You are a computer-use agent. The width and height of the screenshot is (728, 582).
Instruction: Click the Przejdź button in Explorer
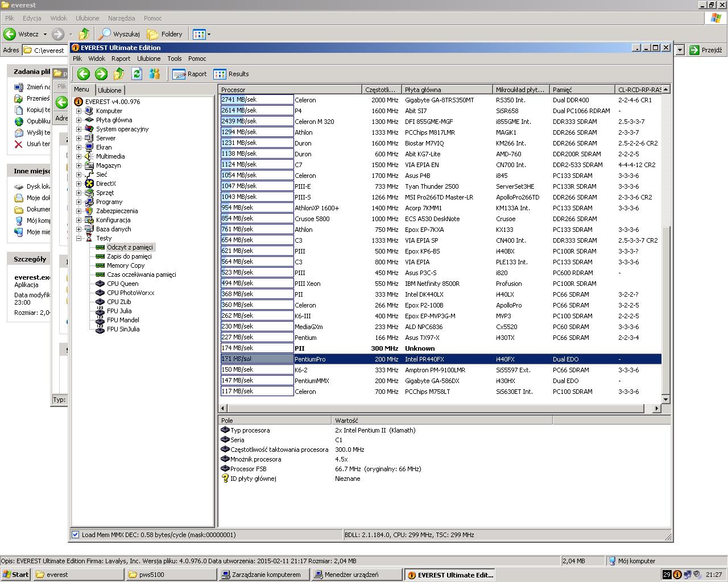(706, 50)
